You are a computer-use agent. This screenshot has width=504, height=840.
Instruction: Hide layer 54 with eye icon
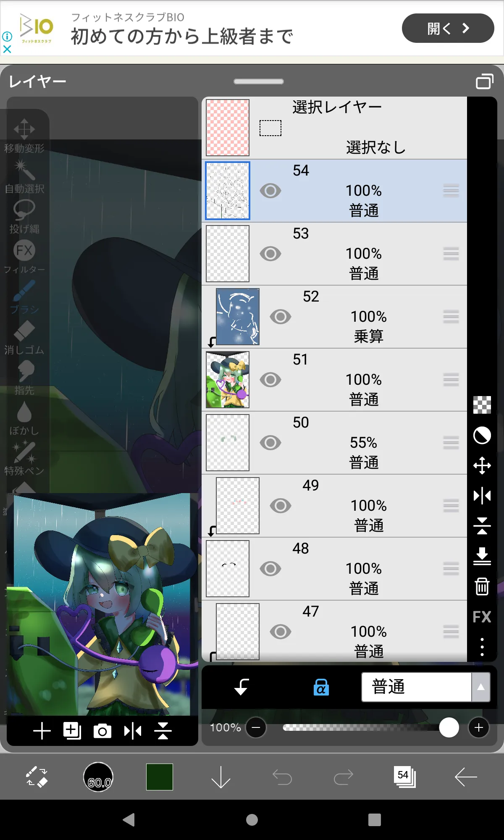(270, 191)
